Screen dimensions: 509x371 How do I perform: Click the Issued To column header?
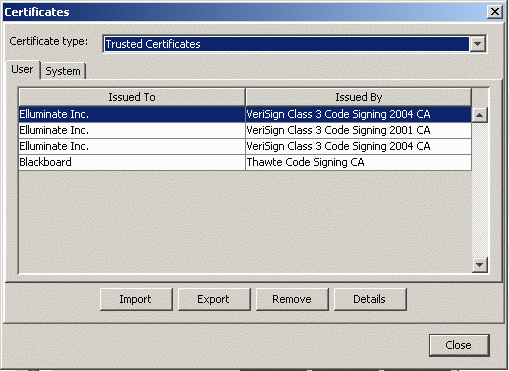[132, 97]
